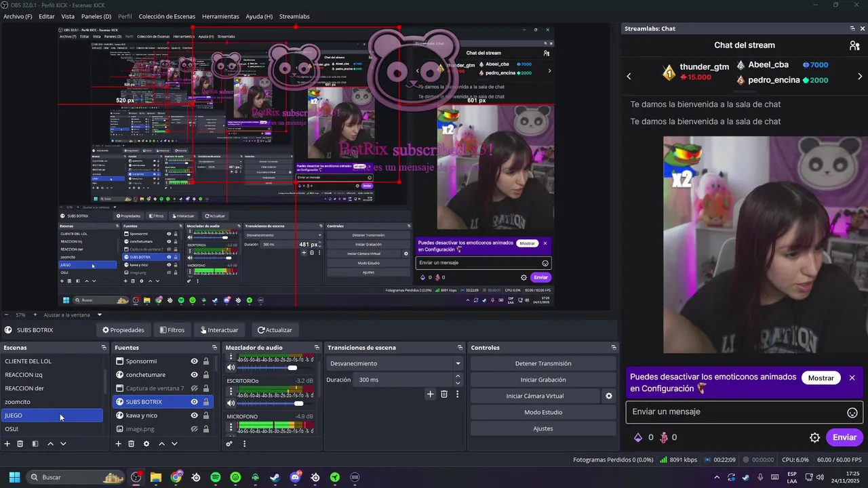Hide the kawa y nico source

coord(194,415)
